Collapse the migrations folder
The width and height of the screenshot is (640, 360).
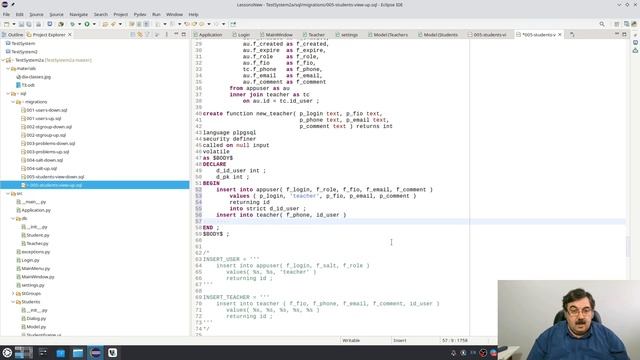tap(13, 102)
